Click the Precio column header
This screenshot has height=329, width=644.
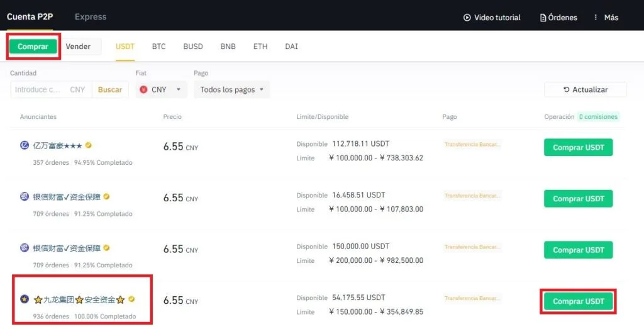(x=172, y=116)
